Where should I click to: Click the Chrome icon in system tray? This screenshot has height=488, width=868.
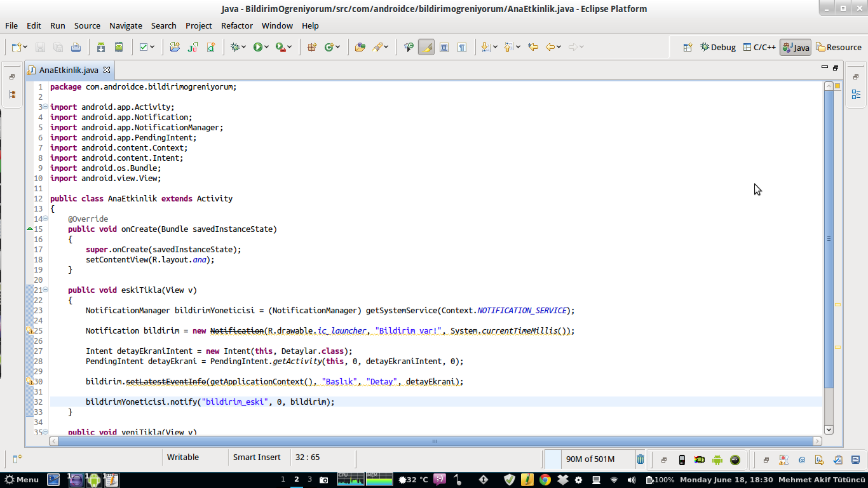(x=545, y=480)
